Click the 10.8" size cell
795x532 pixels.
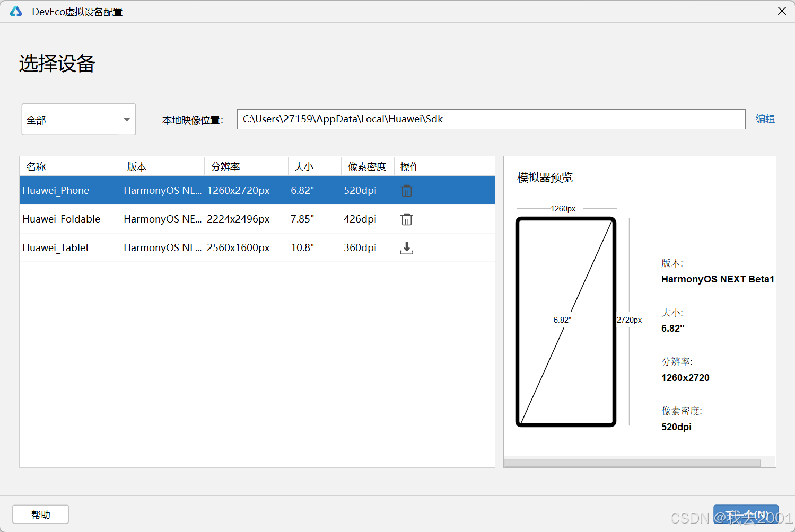(302, 248)
